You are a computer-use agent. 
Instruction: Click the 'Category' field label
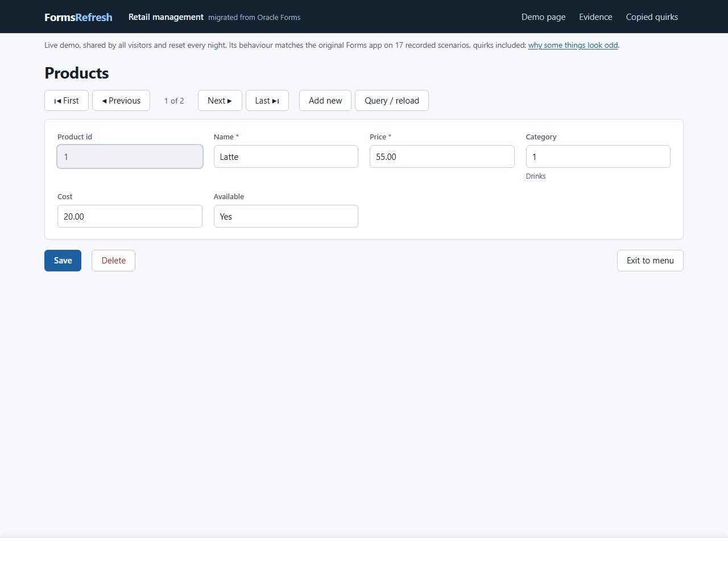[541, 137]
